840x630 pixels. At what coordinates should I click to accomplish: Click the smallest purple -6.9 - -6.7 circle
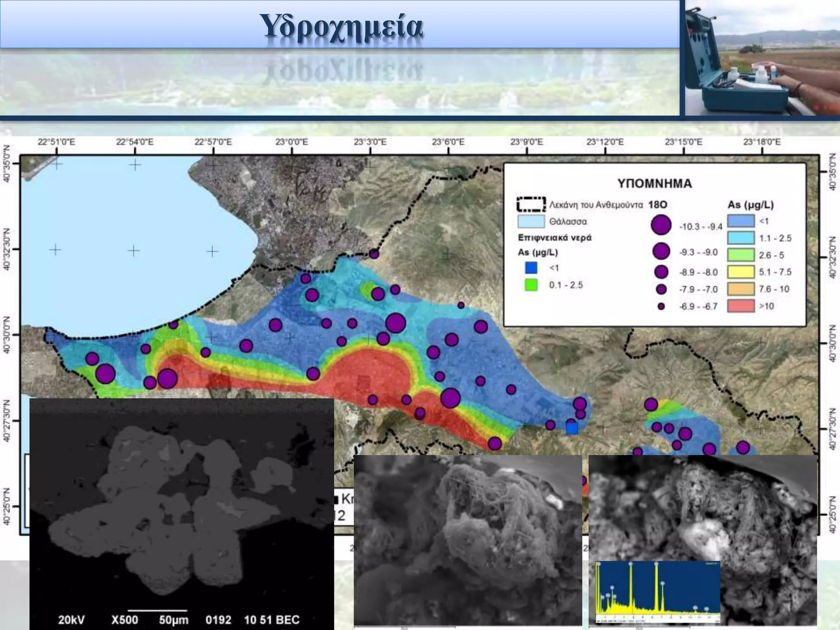coord(661,306)
